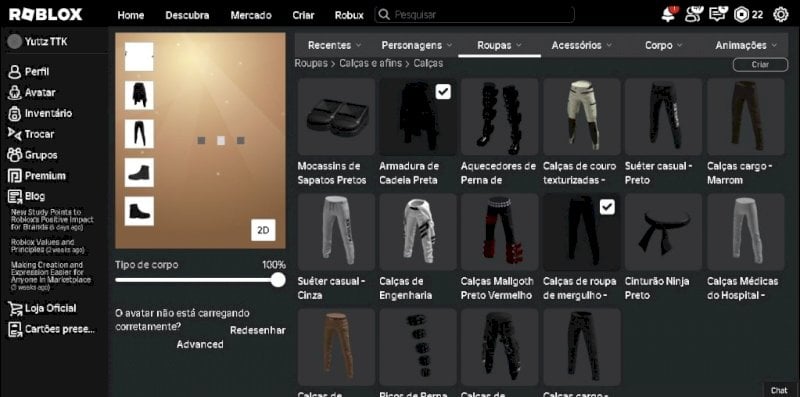The width and height of the screenshot is (800, 397).
Task: Expand the Roupas dropdown
Action: click(499, 45)
